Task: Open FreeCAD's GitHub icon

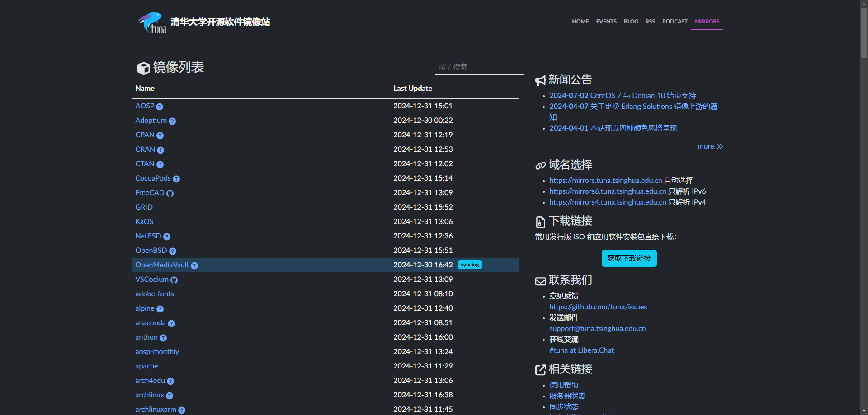Action: (170, 193)
